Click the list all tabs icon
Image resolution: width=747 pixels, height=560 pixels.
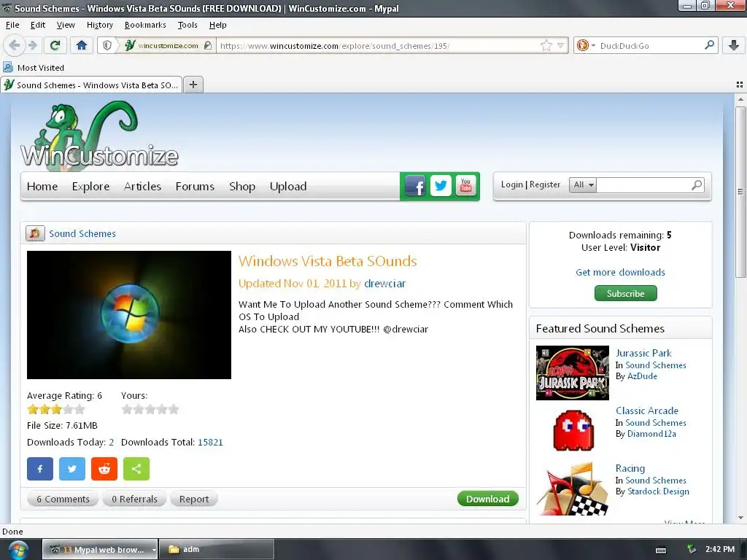(x=740, y=85)
